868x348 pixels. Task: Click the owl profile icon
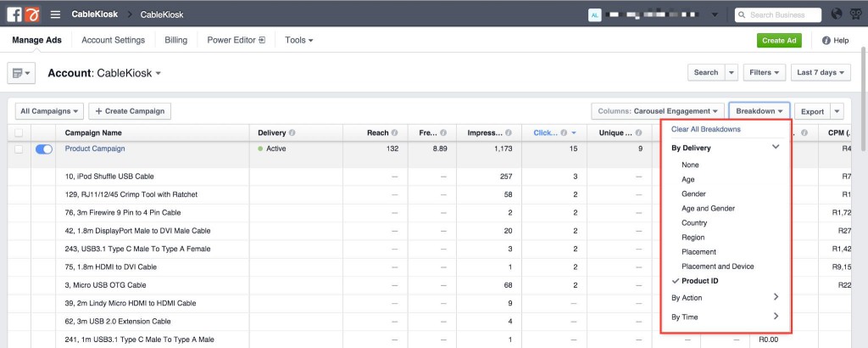pos(854,14)
